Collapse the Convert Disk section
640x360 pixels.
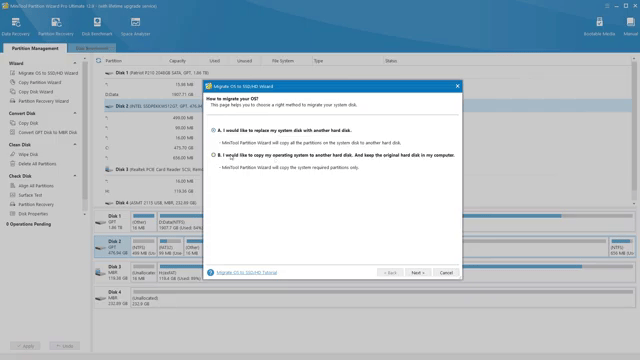[x=75, y=113]
